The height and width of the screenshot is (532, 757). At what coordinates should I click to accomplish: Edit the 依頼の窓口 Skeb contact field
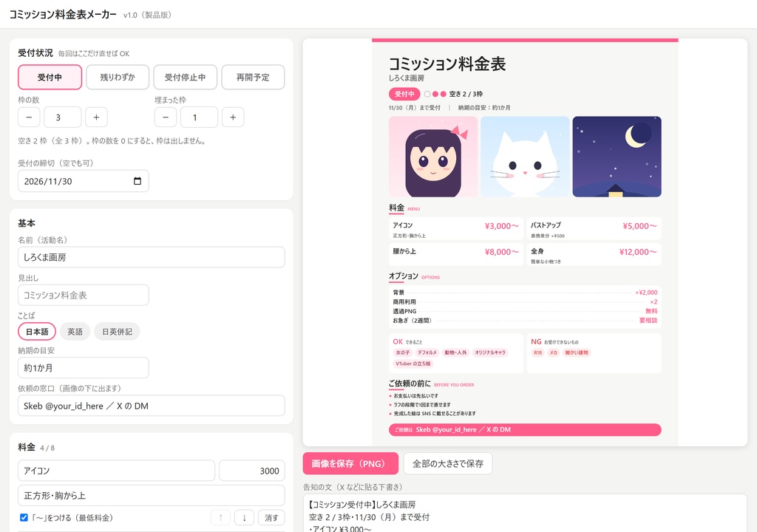[151, 406]
